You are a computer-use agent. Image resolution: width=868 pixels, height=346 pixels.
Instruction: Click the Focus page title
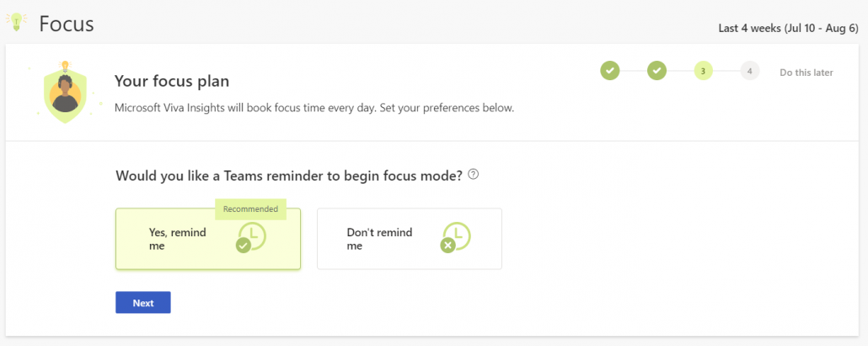(x=67, y=24)
